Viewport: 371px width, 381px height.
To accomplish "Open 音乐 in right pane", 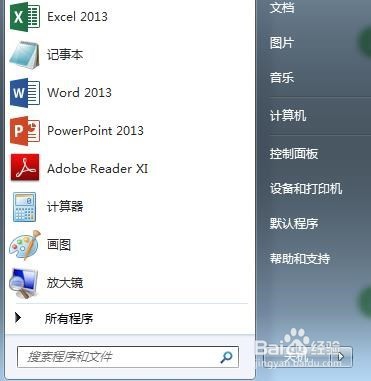I will tap(282, 78).
